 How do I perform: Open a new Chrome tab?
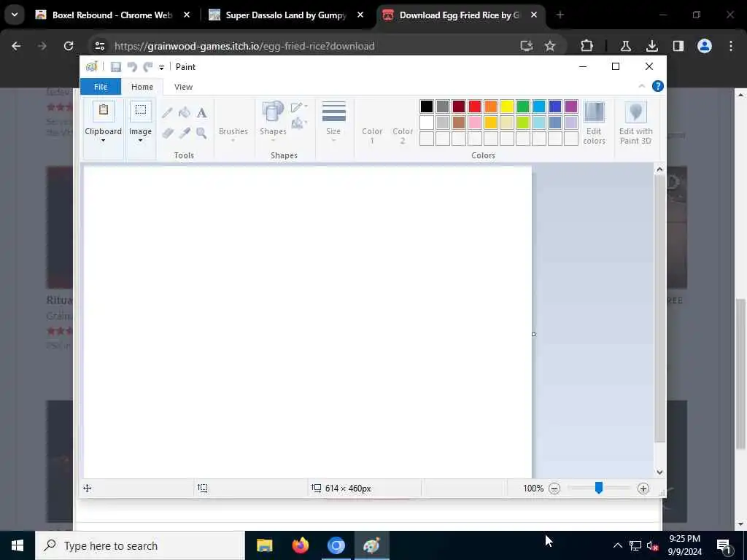tap(560, 15)
